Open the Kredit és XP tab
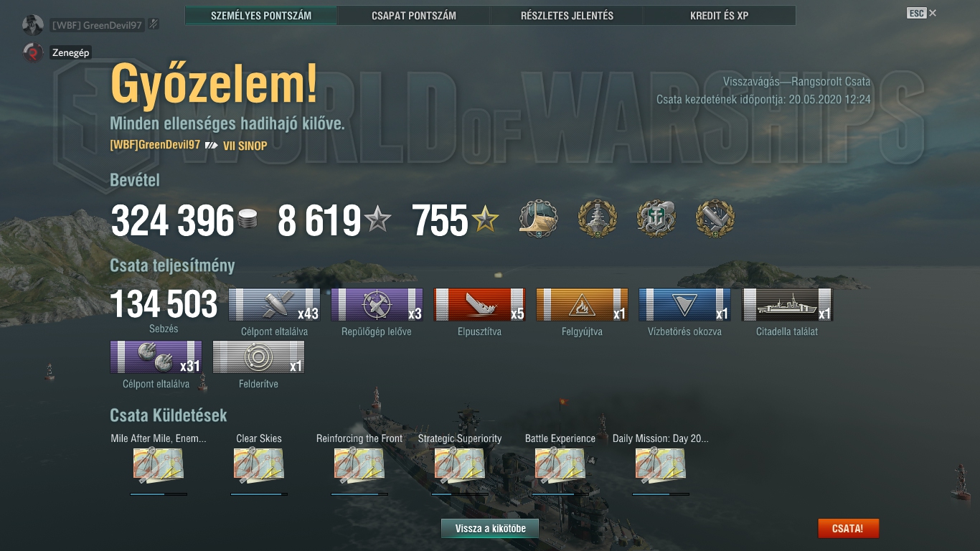980x551 pixels. click(720, 16)
